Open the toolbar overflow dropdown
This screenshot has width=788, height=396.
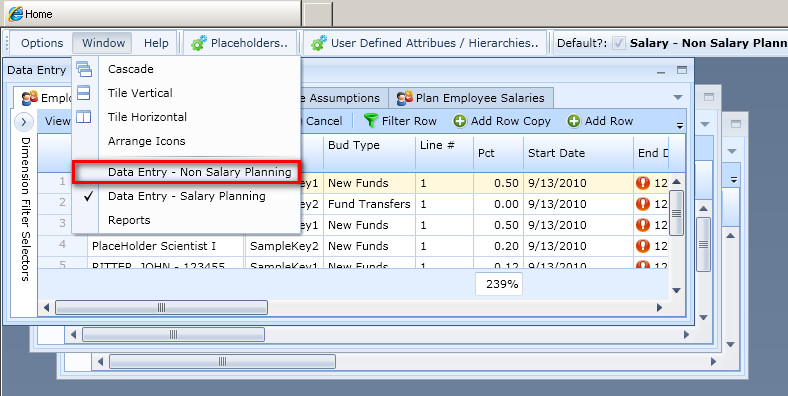[x=679, y=125]
